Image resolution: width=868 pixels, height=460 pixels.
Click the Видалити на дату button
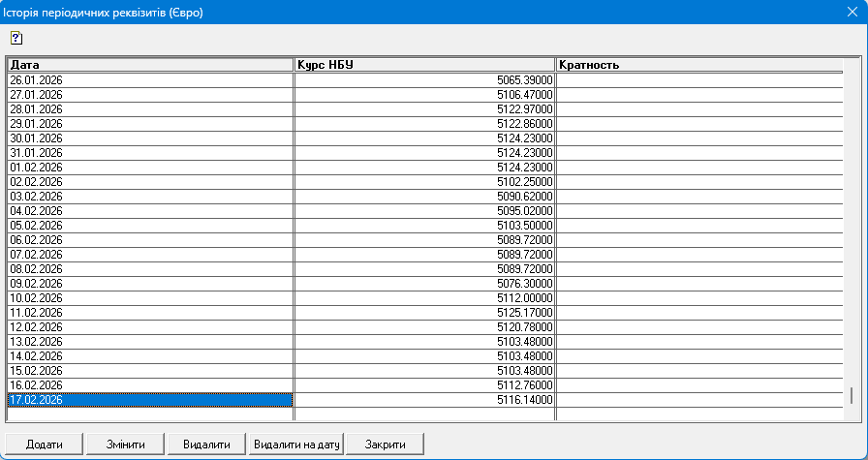pyautogui.click(x=295, y=445)
